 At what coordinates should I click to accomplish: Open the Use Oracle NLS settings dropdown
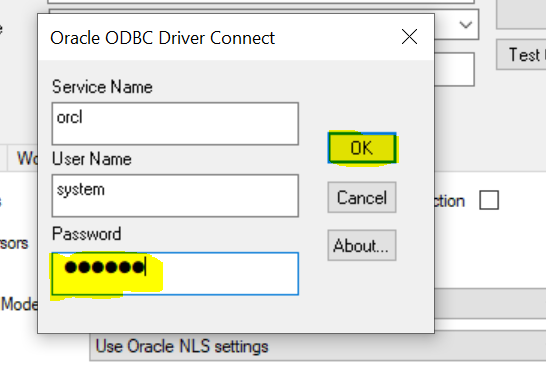click(x=318, y=346)
